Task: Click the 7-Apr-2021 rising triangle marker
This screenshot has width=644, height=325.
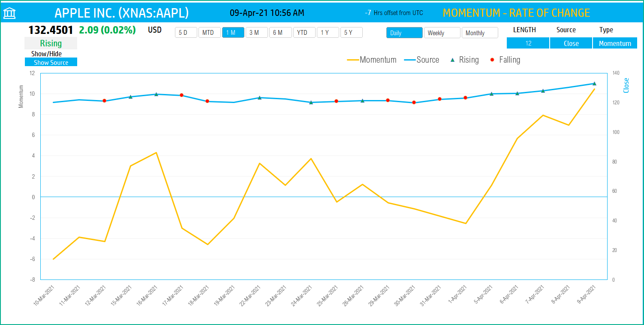Action: (543, 91)
